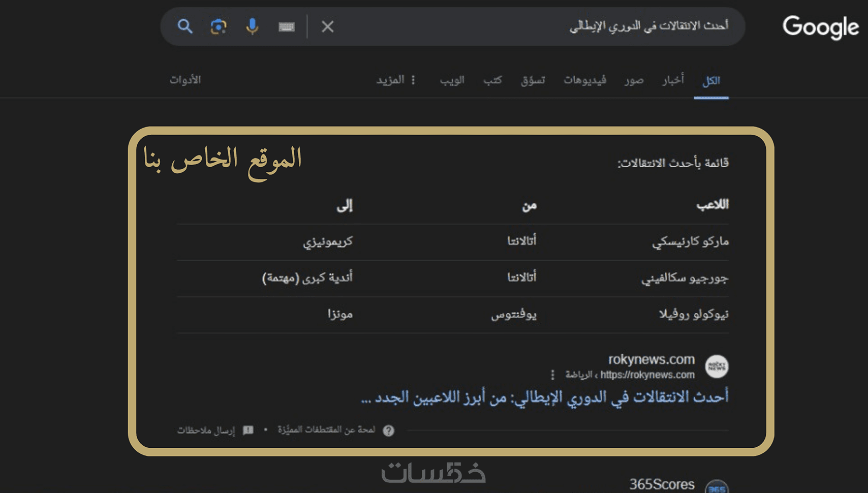The width and height of the screenshot is (868, 493).
Task: Click player name نيوكولو روفيلا
Action: pyautogui.click(x=694, y=315)
